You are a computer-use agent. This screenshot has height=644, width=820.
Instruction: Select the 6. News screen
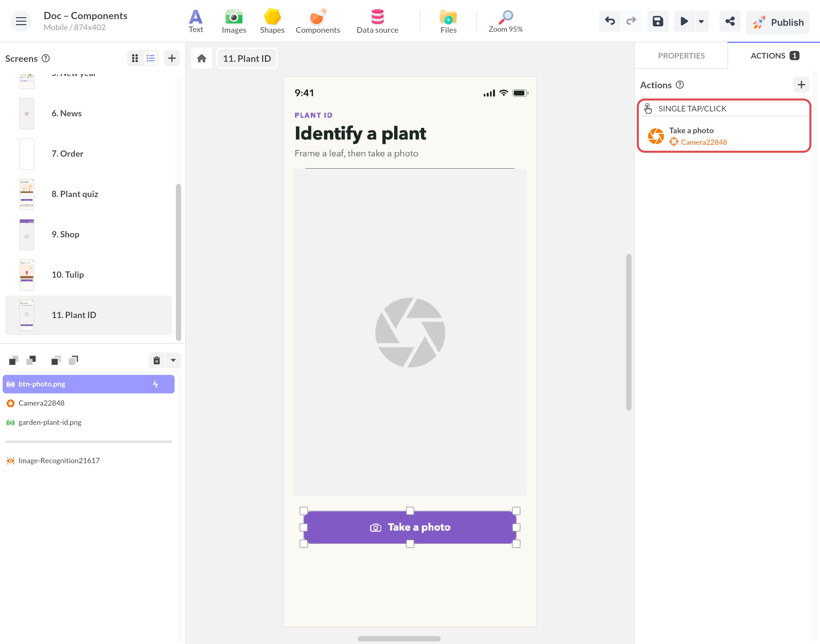click(88, 113)
